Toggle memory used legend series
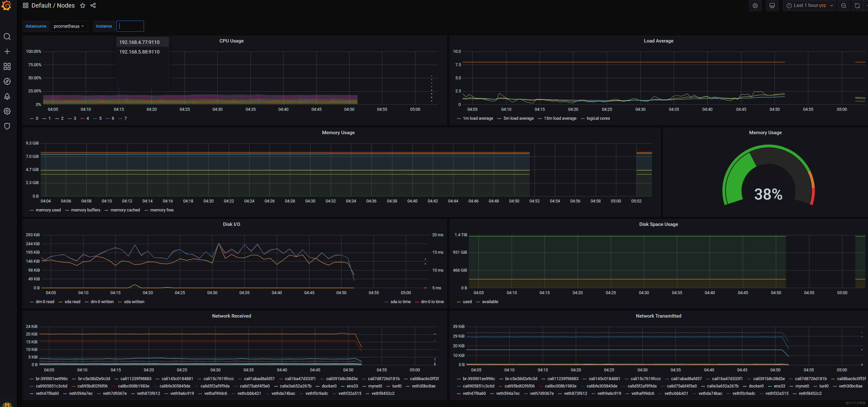The image size is (868, 407). [x=48, y=210]
